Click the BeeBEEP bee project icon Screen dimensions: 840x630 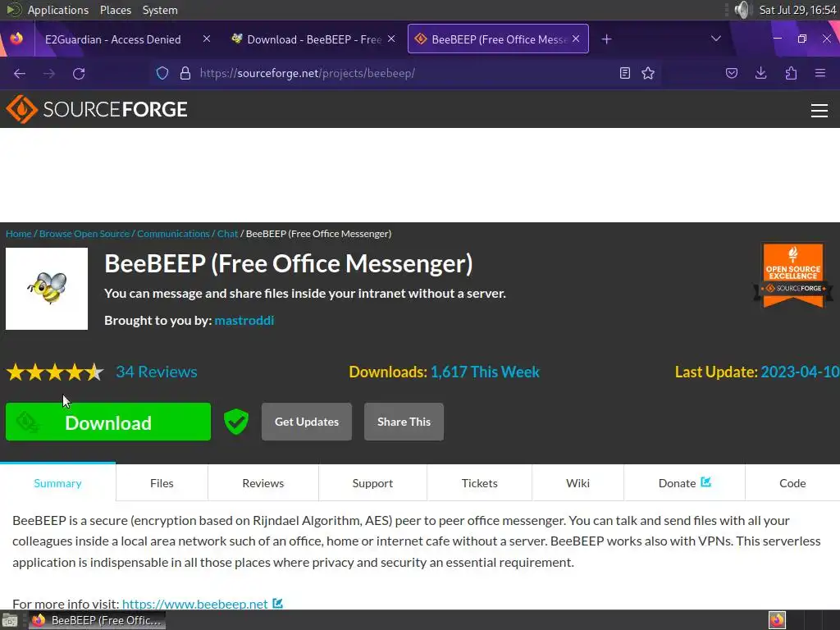pyautogui.click(x=47, y=289)
